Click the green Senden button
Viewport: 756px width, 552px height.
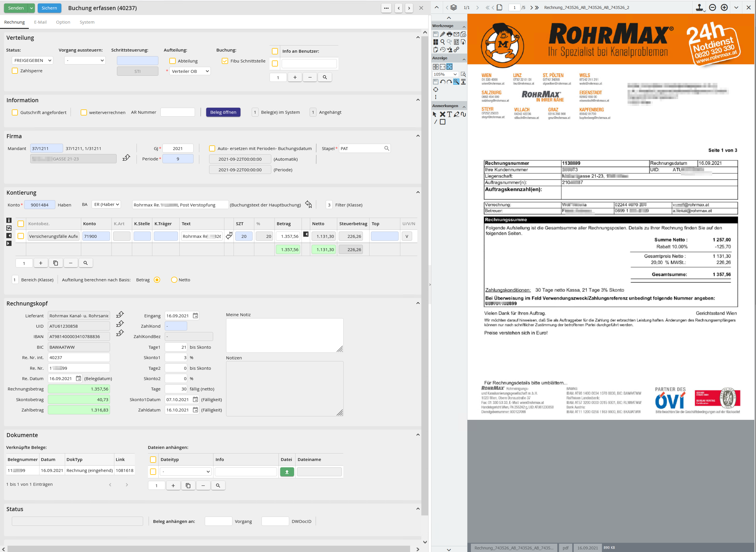16,8
